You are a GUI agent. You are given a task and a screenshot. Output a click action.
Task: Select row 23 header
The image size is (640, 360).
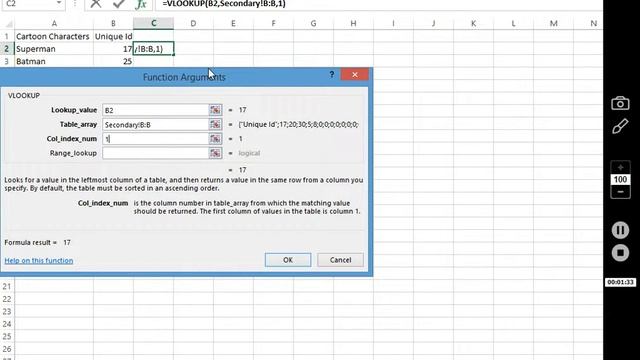click(x=7, y=311)
